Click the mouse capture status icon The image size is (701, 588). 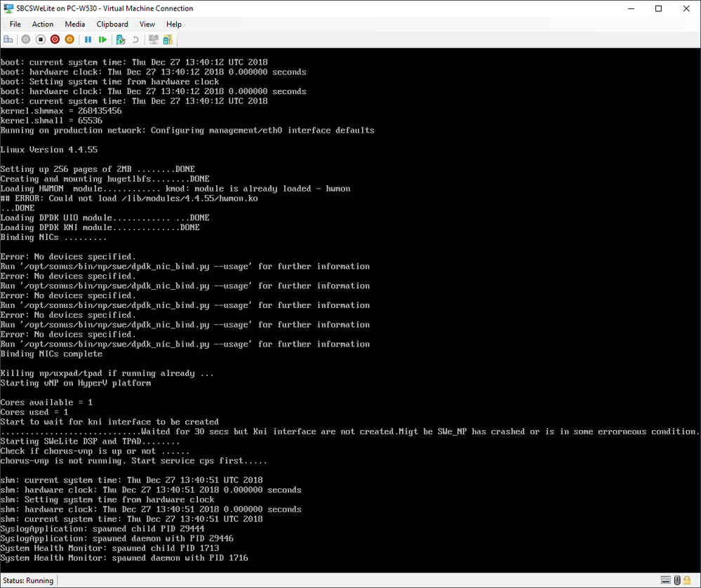coord(676,580)
